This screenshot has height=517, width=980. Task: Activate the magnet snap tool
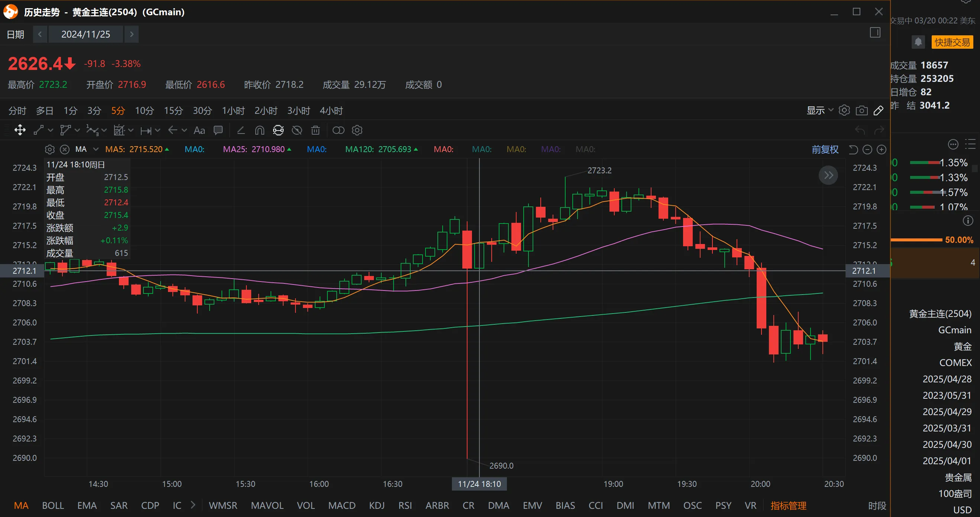click(x=259, y=131)
